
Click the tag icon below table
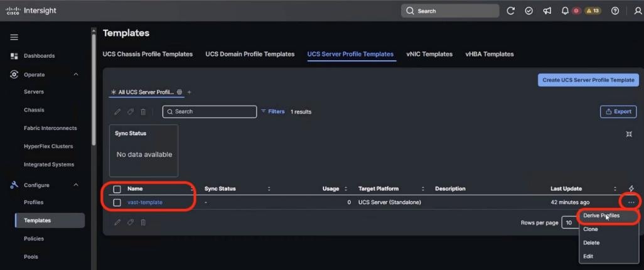point(130,222)
